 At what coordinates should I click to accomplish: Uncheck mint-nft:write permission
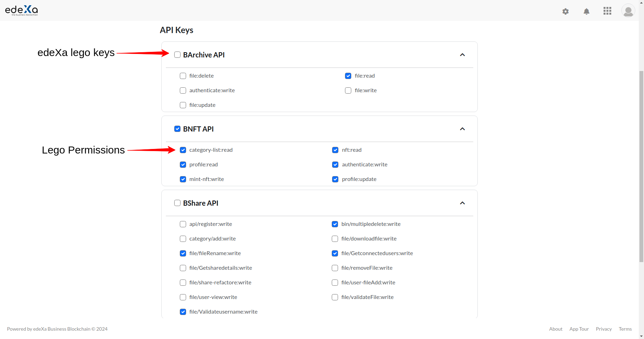[183, 179]
